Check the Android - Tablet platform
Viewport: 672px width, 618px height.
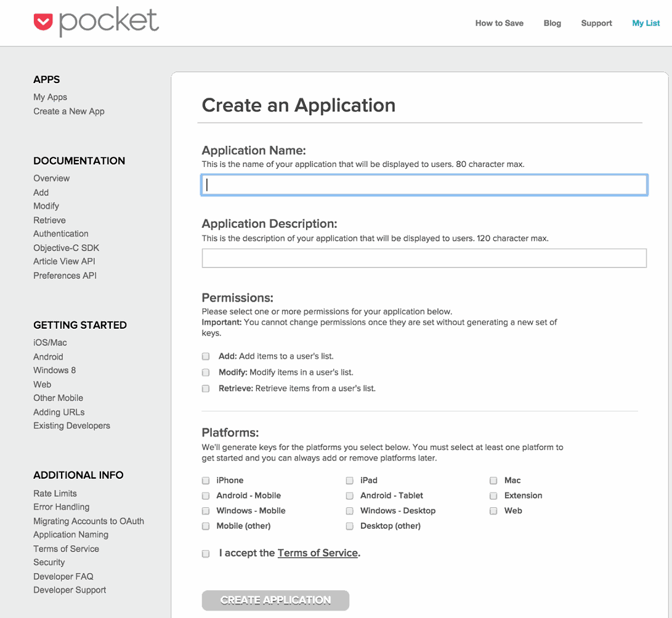pyautogui.click(x=349, y=496)
